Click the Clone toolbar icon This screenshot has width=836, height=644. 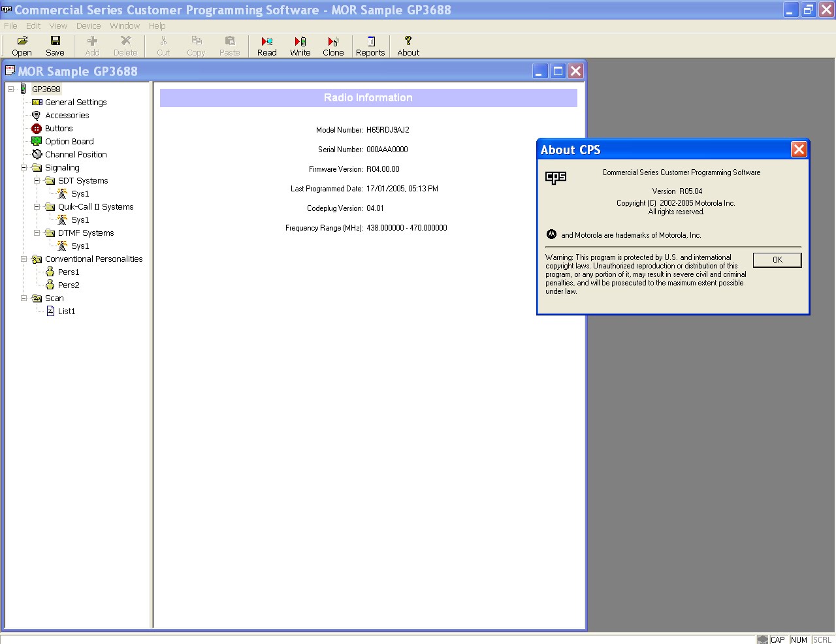pos(333,46)
